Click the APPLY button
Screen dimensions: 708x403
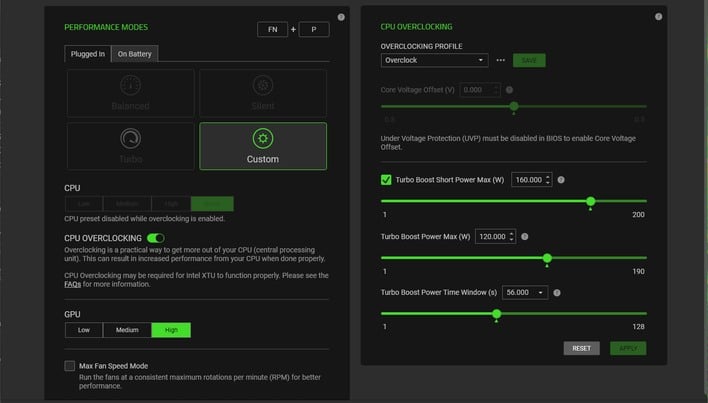tap(628, 348)
